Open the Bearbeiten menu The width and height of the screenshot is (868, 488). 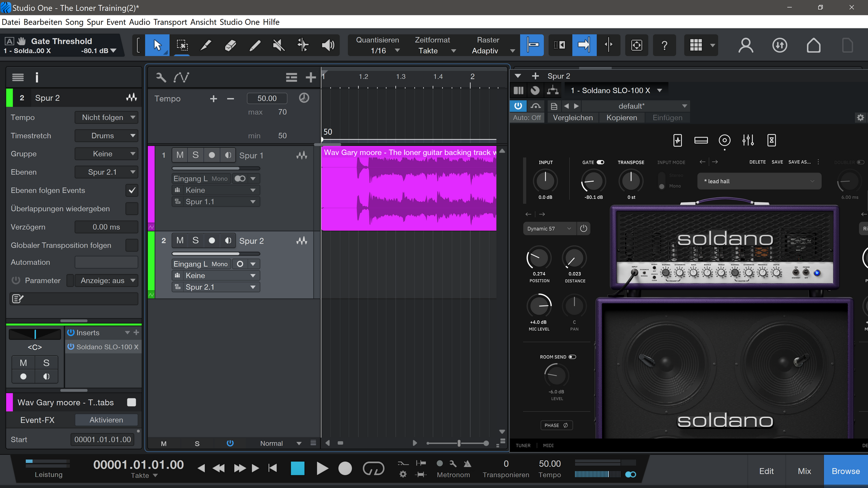pyautogui.click(x=43, y=22)
